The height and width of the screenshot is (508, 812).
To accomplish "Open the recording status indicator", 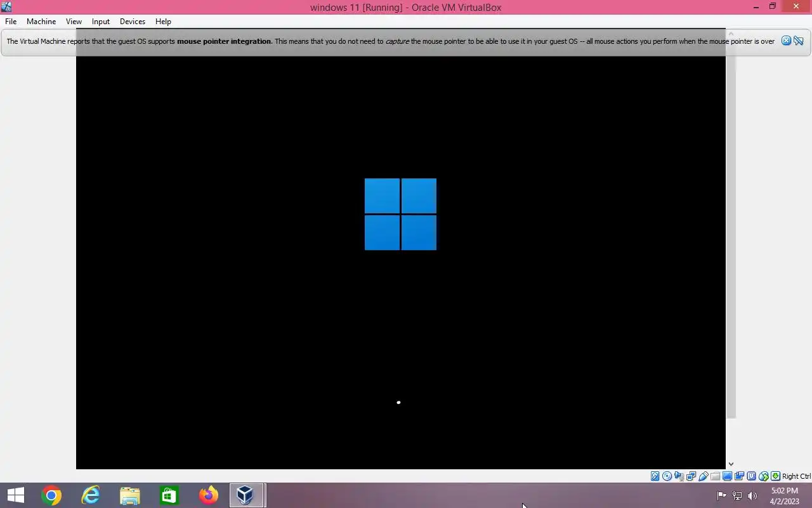I will pyautogui.click(x=739, y=476).
